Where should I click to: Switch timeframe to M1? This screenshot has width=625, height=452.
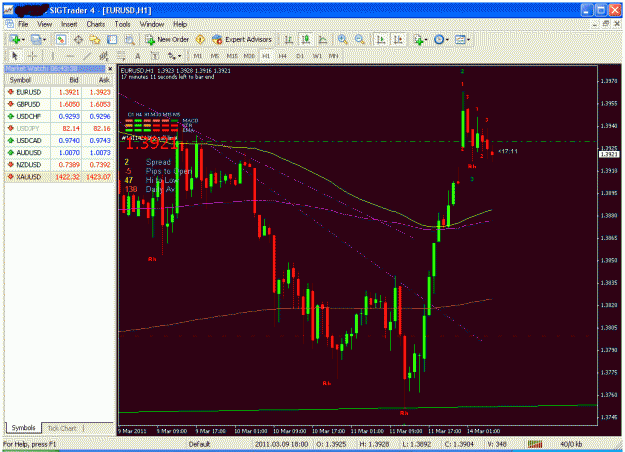[x=198, y=56]
